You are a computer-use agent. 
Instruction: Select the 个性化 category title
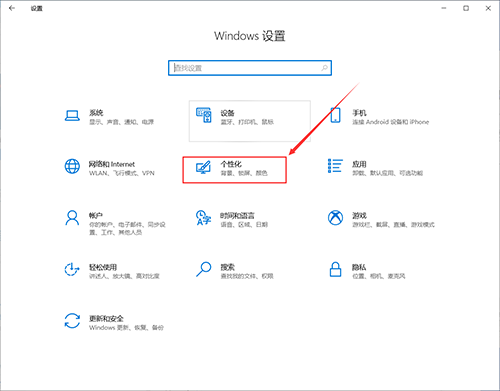(231, 164)
